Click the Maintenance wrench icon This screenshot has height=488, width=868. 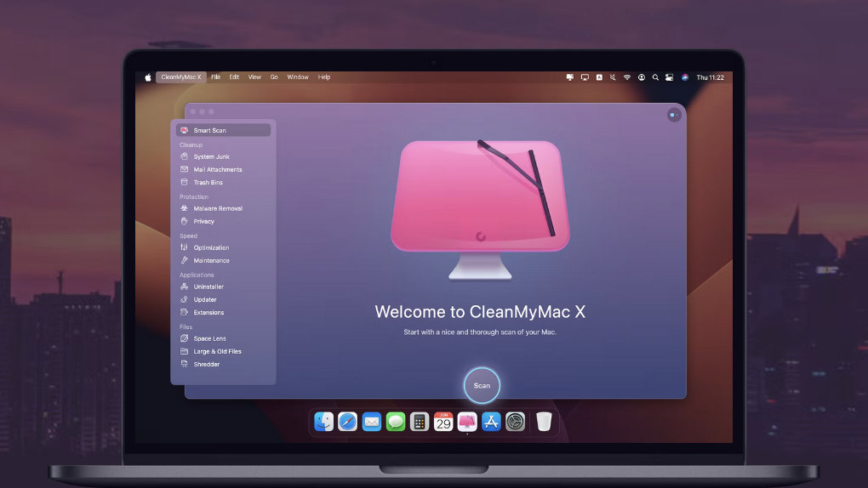(x=185, y=260)
